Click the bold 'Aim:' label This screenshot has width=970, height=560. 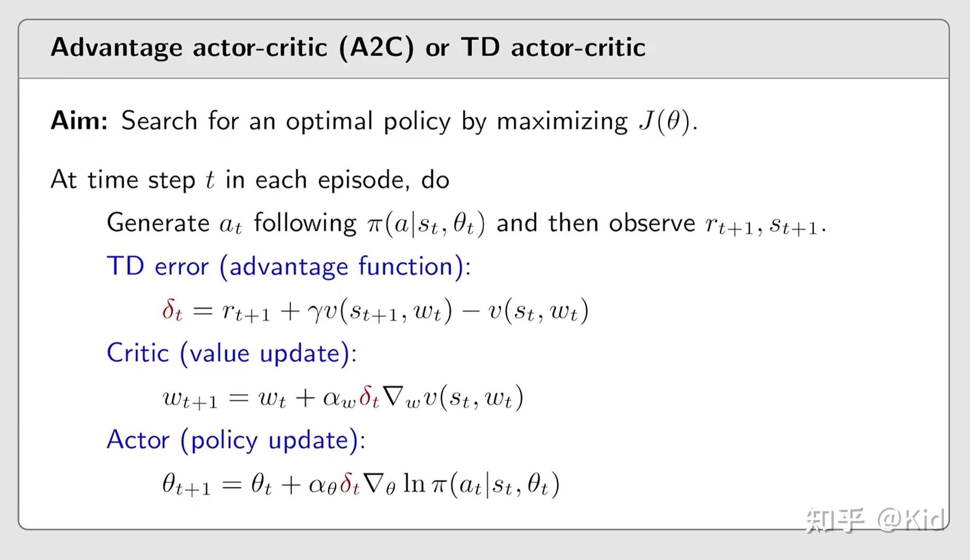coord(79,121)
